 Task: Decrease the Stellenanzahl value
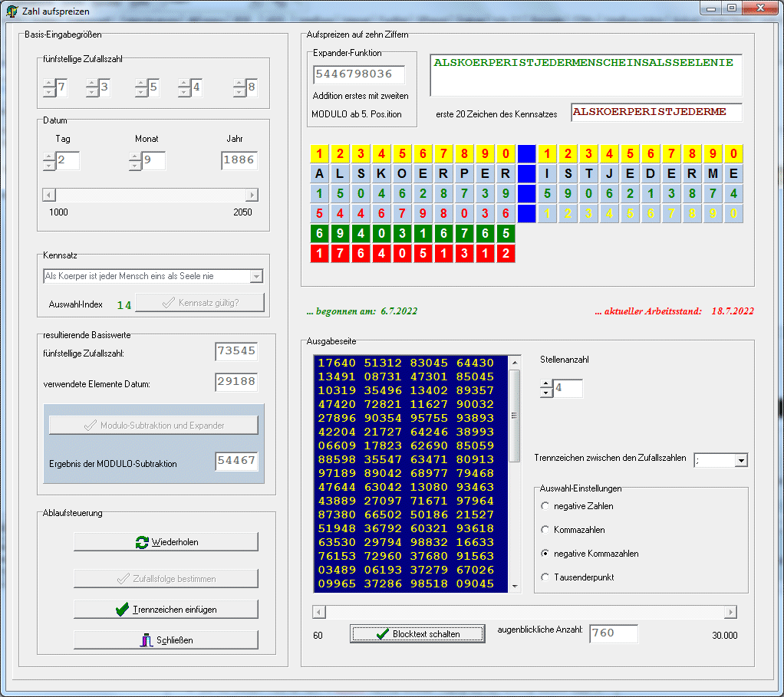[546, 393]
